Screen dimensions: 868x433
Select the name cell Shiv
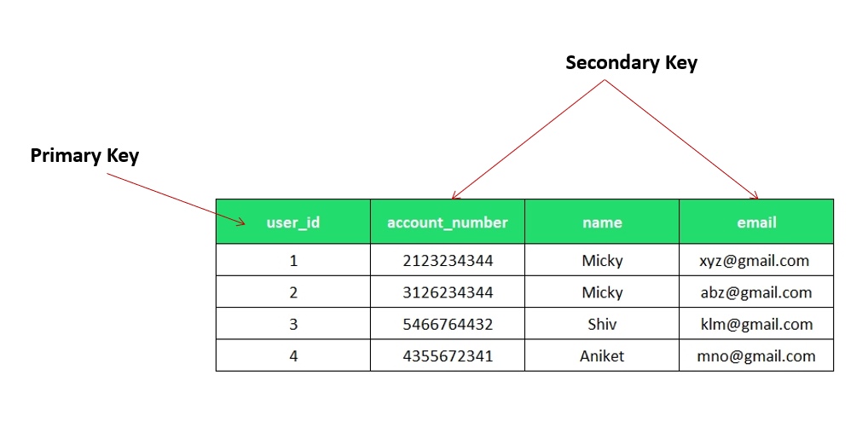pyautogui.click(x=602, y=324)
